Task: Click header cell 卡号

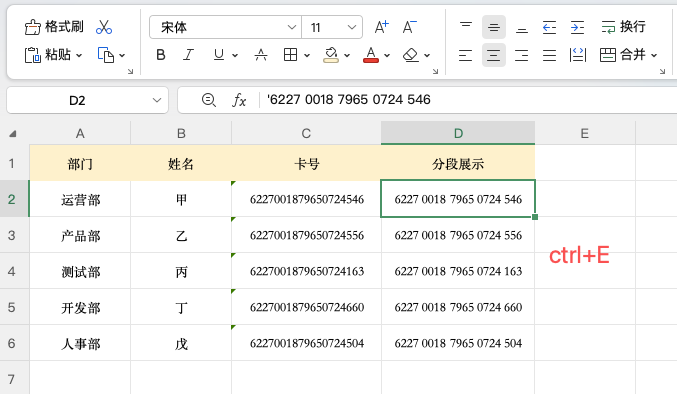Action: (x=306, y=163)
